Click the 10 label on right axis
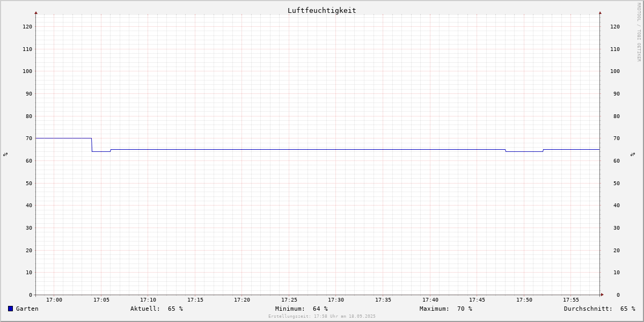Image resolution: width=644 pixels, height=322 pixels. 617,273
